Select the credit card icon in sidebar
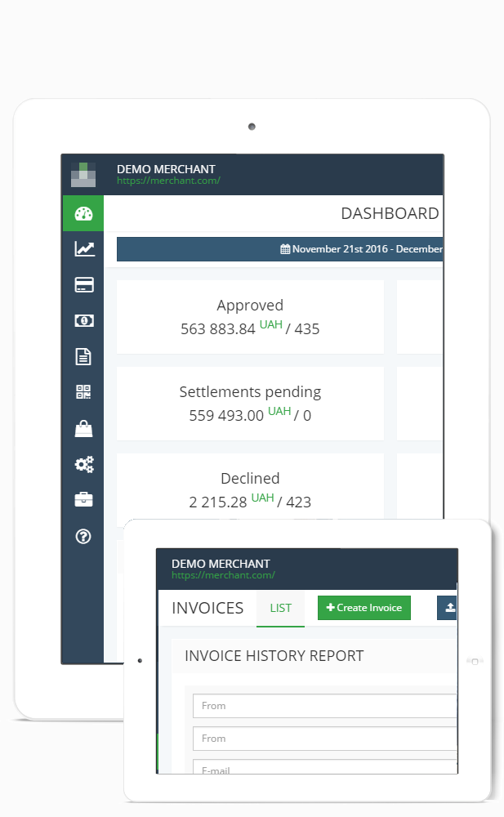This screenshot has width=504, height=817. click(83, 285)
